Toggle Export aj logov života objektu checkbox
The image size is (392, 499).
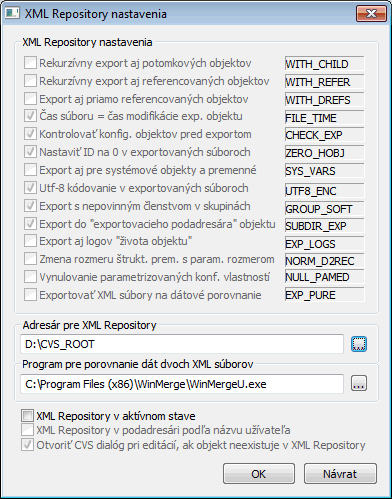(30, 241)
